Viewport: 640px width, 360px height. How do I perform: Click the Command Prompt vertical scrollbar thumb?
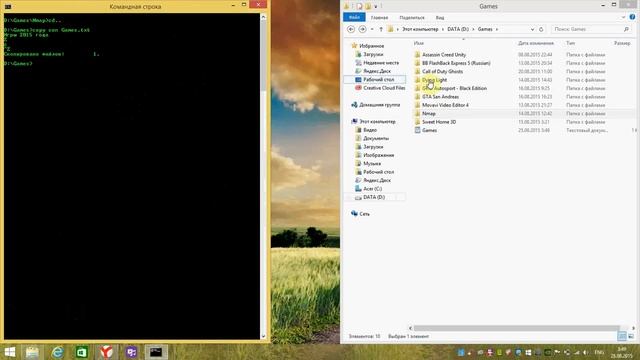pyautogui.click(x=263, y=56)
